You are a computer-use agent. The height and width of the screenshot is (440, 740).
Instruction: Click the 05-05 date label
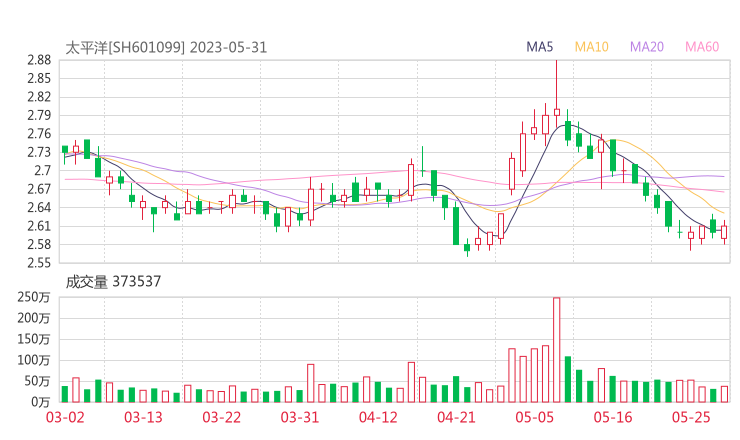click(x=535, y=417)
